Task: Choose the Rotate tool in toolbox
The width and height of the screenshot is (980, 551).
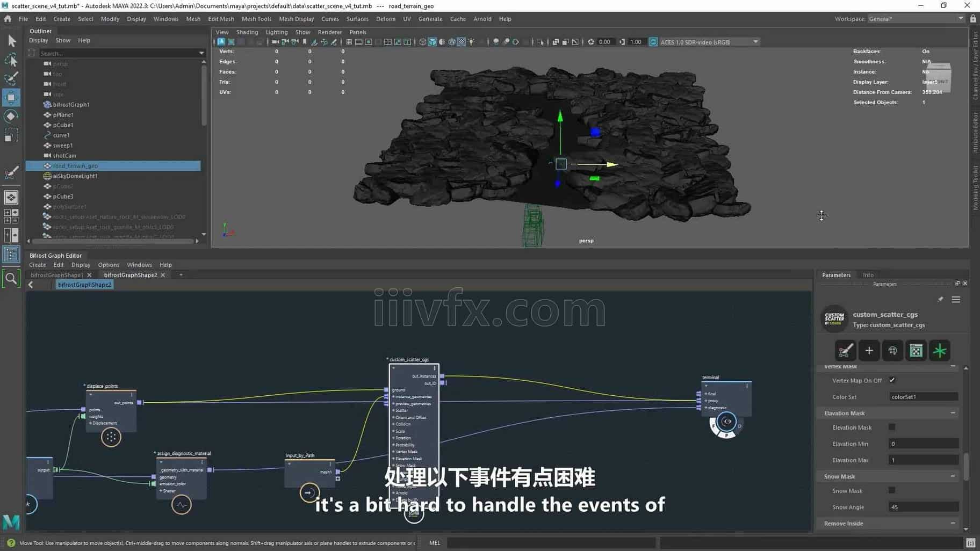Action: [11, 116]
